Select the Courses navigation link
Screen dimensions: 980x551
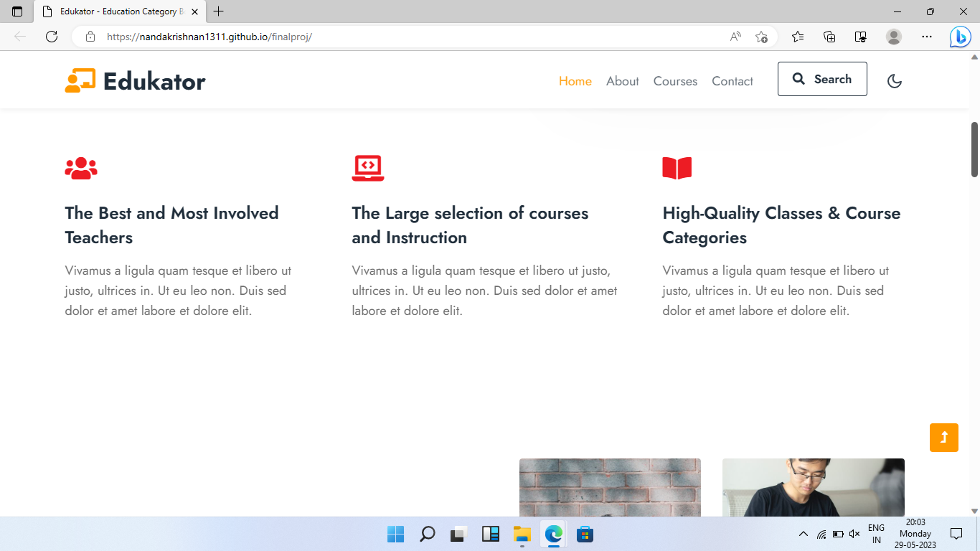tap(674, 81)
